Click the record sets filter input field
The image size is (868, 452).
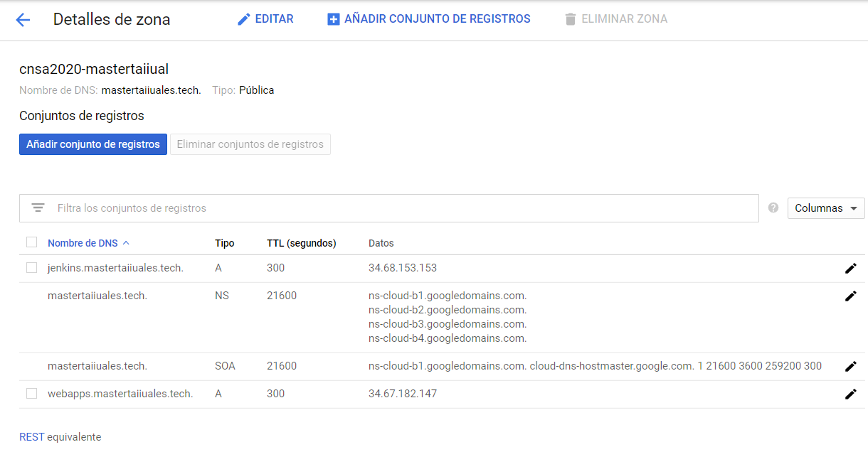click(x=285, y=208)
